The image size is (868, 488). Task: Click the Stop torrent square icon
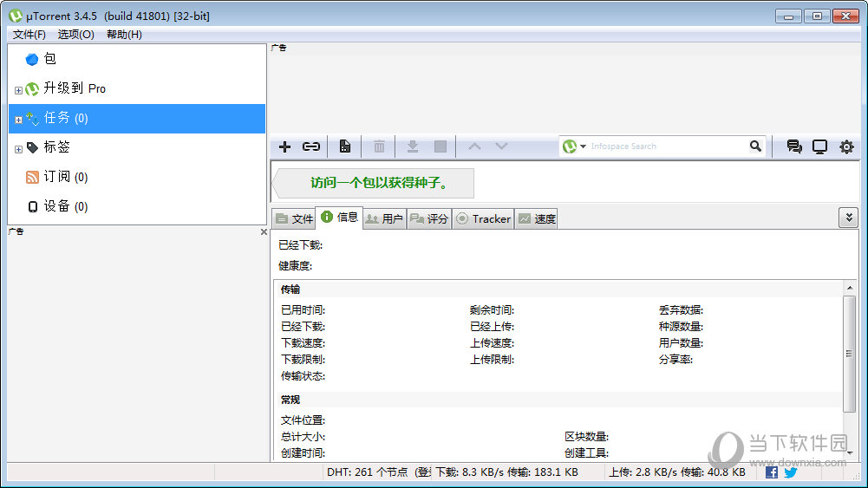(441, 146)
